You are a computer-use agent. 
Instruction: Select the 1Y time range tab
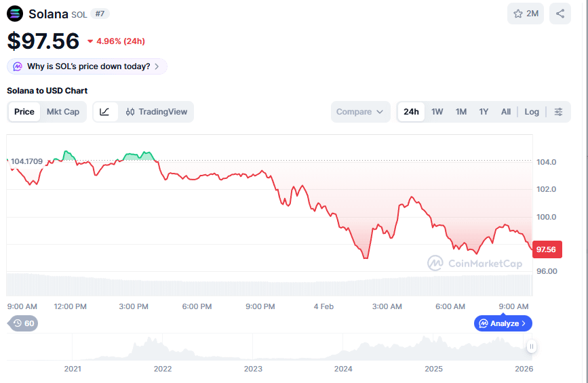point(484,112)
